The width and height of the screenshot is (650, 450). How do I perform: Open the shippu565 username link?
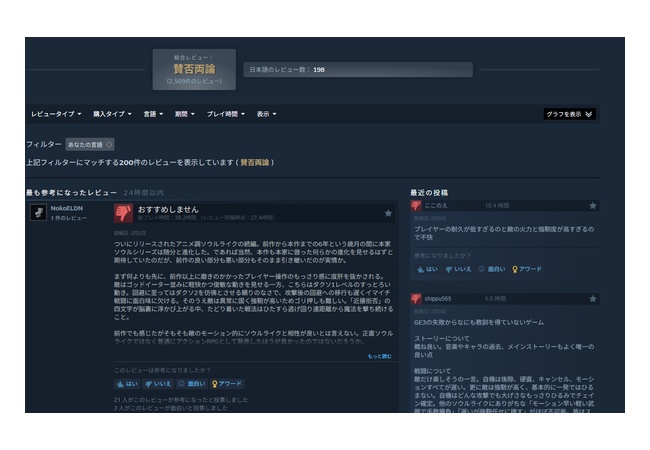click(438, 298)
